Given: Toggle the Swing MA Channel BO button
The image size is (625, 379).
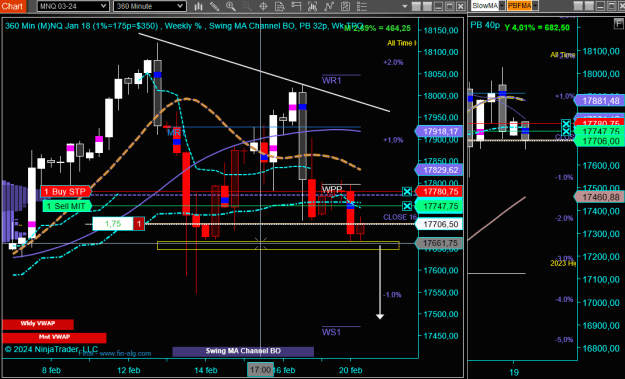Looking at the screenshot, I should pos(243,351).
